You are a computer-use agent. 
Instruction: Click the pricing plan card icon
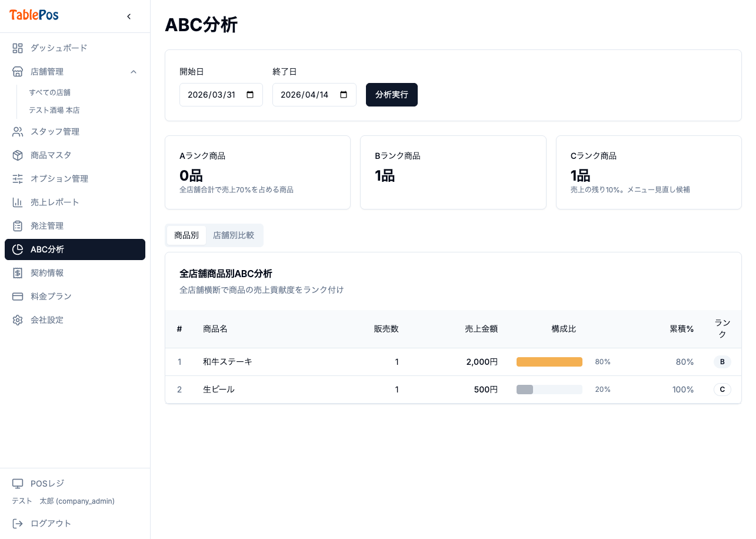pos(18,297)
